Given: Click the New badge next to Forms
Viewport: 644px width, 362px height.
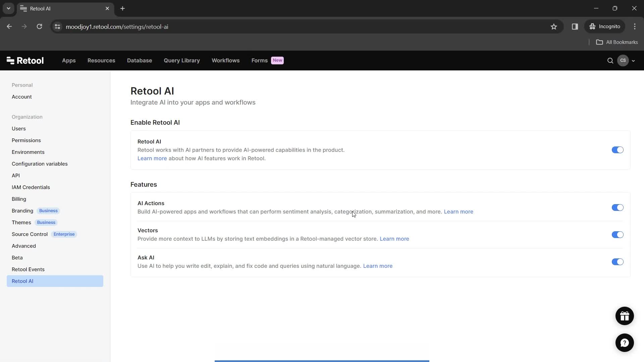Looking at the screenshot, I should pos(277,60).
